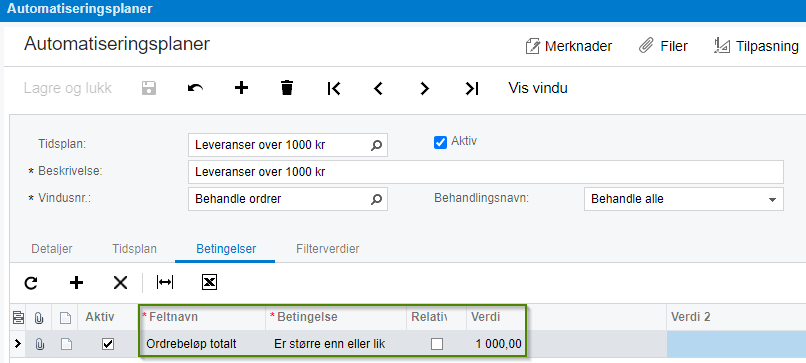The image size is (806, 363).
Task: Toggle Aktiv checkbox in condition row
Action: [108, 344]
